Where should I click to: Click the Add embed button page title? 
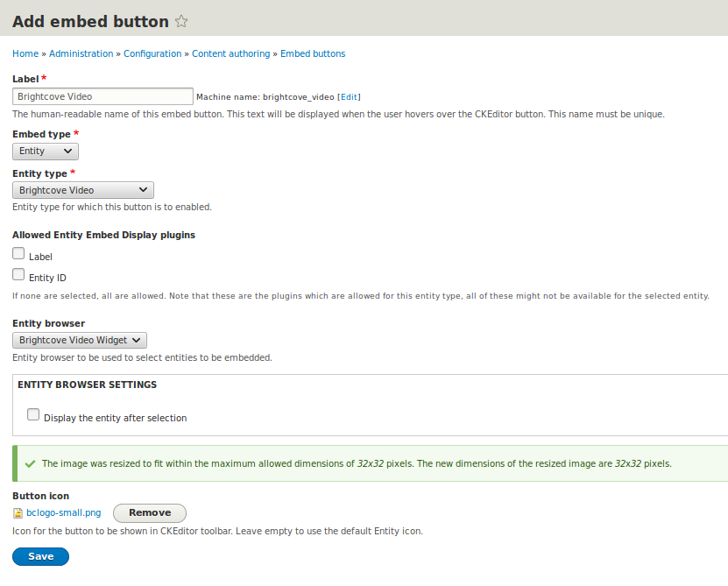click(x=90, y=21)
